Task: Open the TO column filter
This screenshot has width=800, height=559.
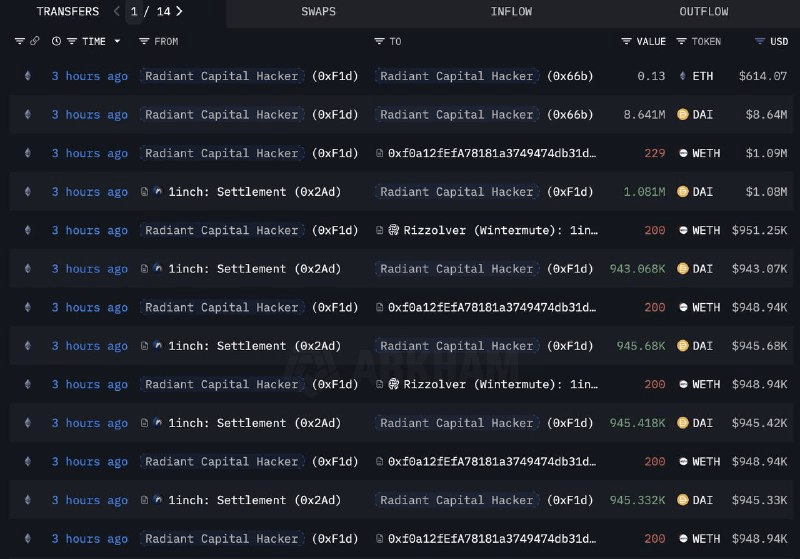Action: (379, 41)
